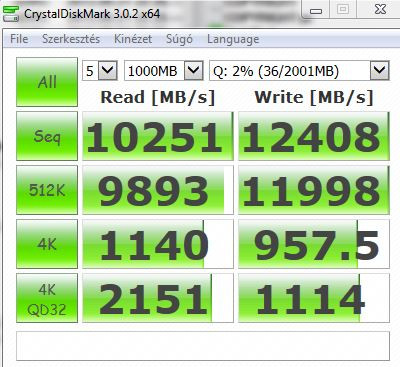Click the 4K write result 957.5

click(x=314, y=244)
